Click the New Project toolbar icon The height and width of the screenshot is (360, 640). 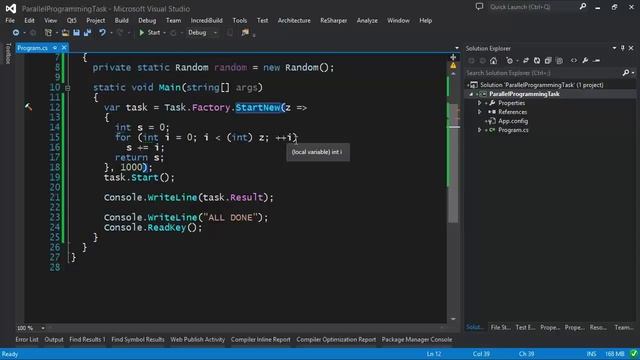(x=48, y=33)
